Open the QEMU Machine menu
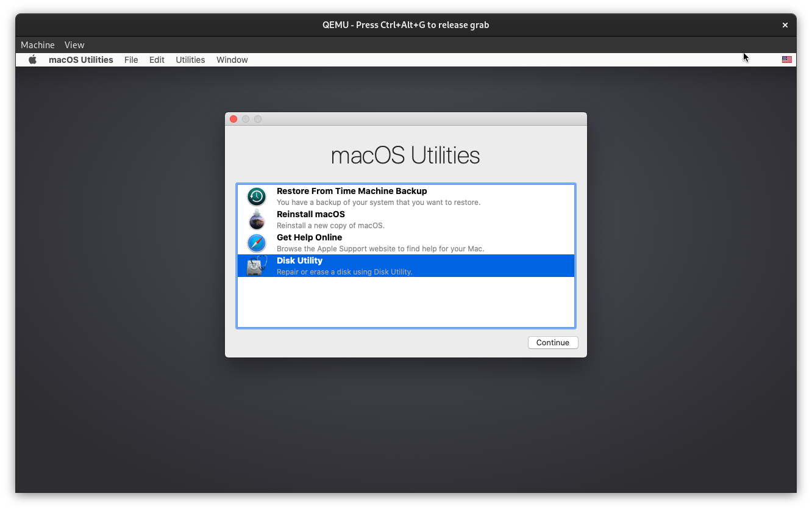 click(x=37, y=45)
